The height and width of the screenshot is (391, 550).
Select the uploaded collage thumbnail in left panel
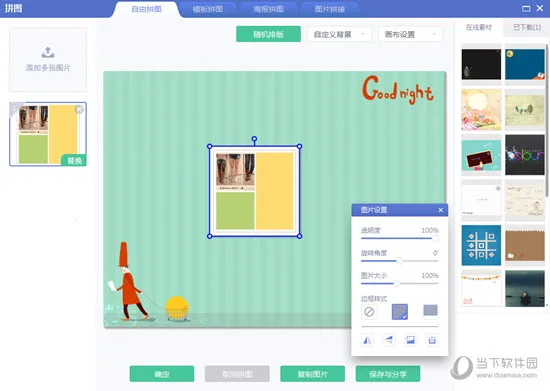(48, 134)
